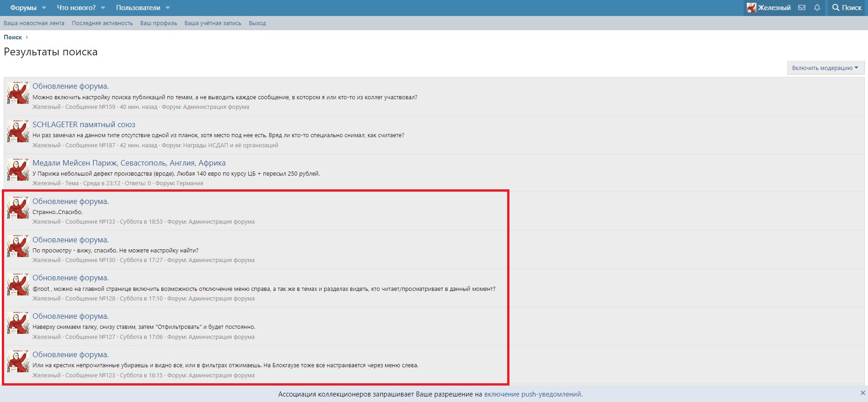Image resolution: width=868 pixels, height=402 pixels.
Task: Open Ваша учётная запись settings
Action: (213, 23)
